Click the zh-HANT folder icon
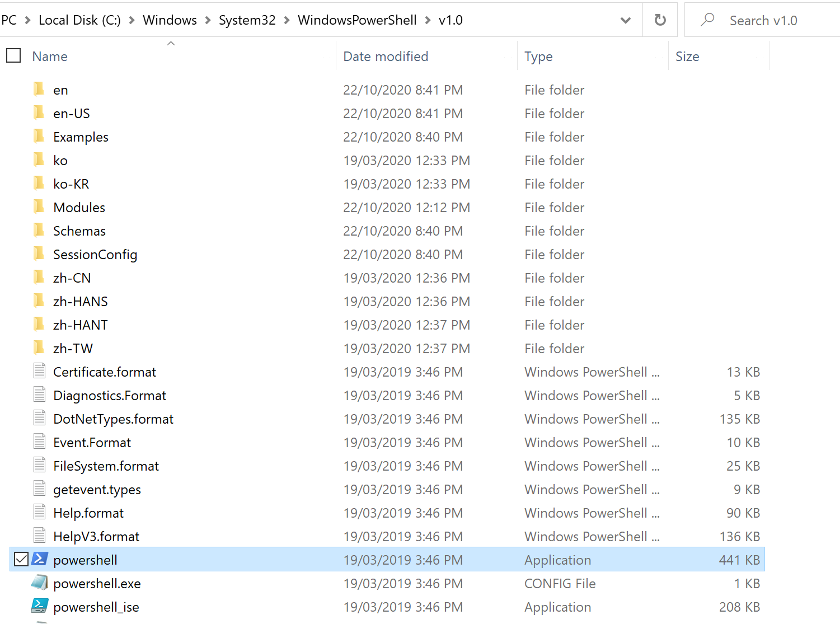The width and height of the screenshot is (840, 629). pyautogui.click(x=39, y=325)
